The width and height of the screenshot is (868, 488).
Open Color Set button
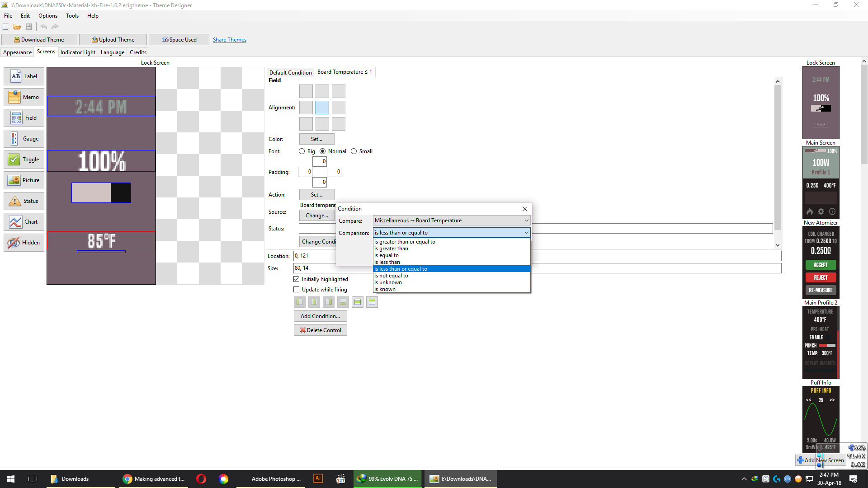click(316, 139)
